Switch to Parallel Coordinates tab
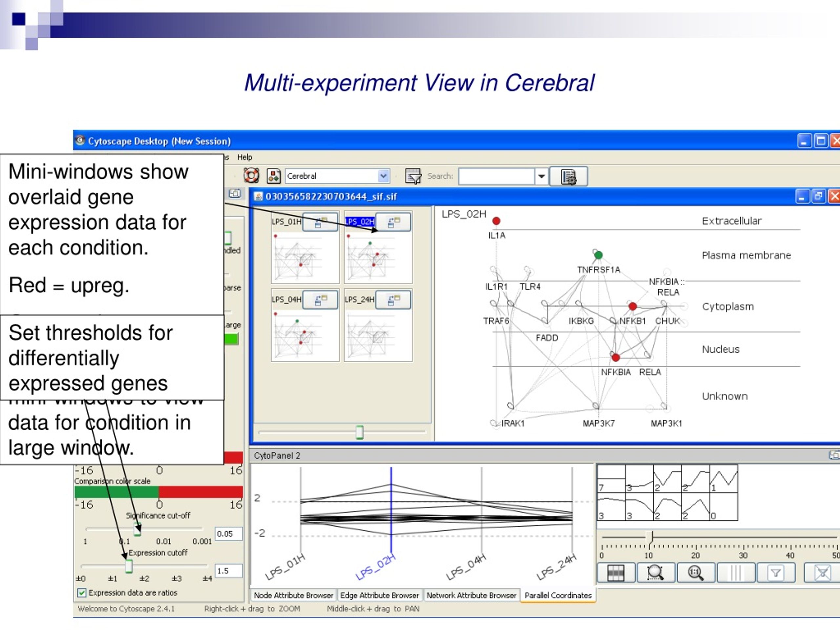Viewport: 840px width, 630px height. coord(558,595)
